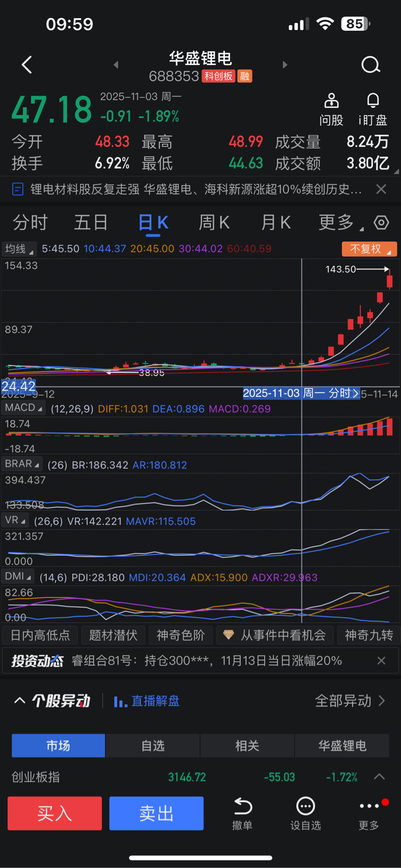Select the 华盛锂电 tab
The height and width of the screenshot is (868, 401).
tap(343, 746)
